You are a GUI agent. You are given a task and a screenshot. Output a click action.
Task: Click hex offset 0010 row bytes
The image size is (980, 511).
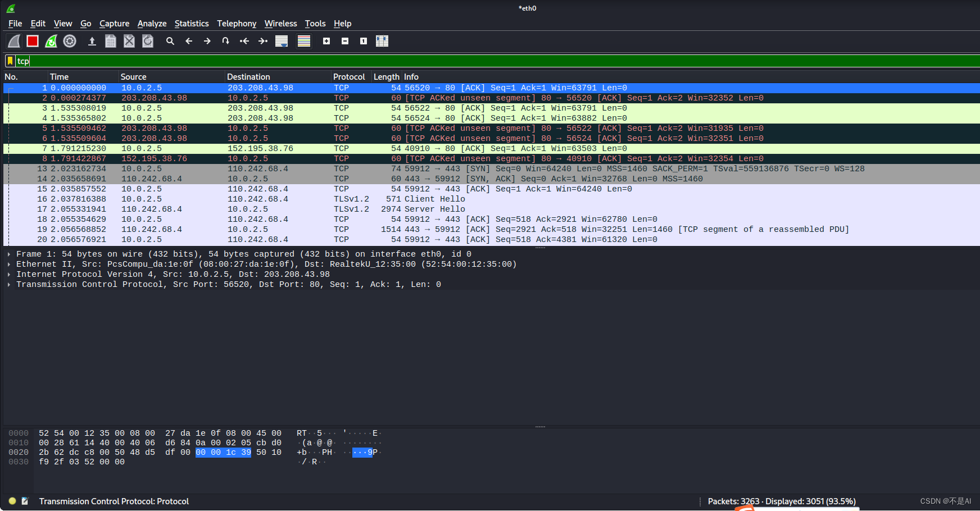(160, 443)
